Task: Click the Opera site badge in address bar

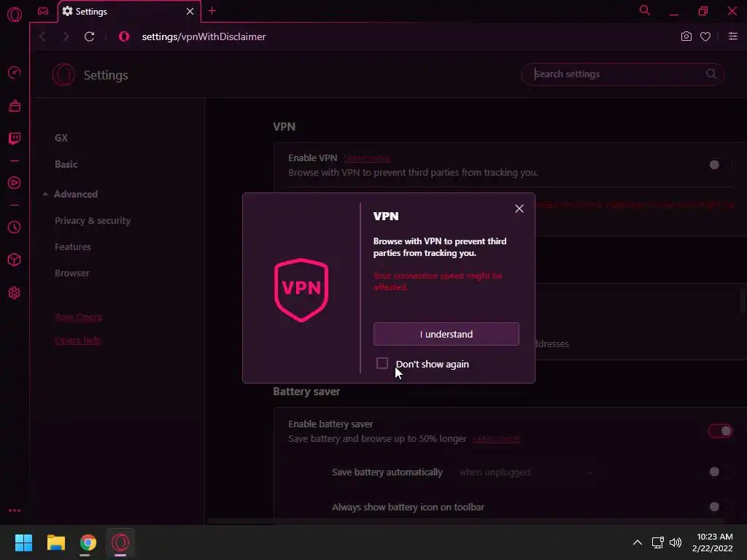Action: tap(124, 36)
